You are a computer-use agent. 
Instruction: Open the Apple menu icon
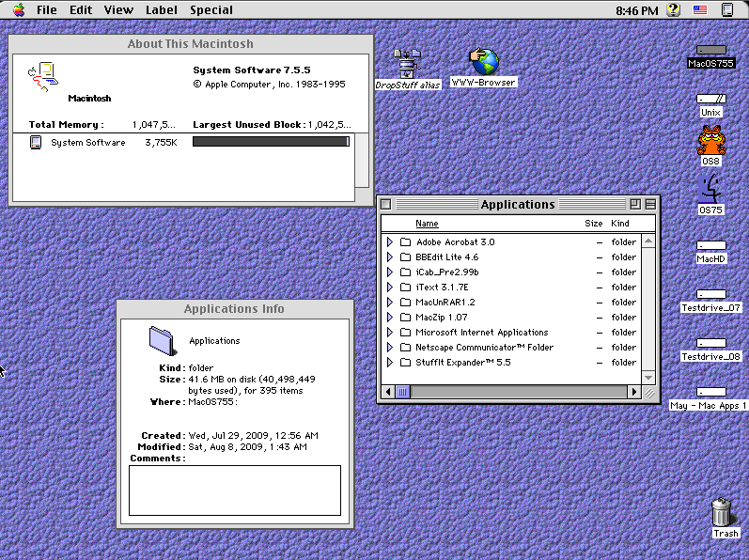point(19,9)
